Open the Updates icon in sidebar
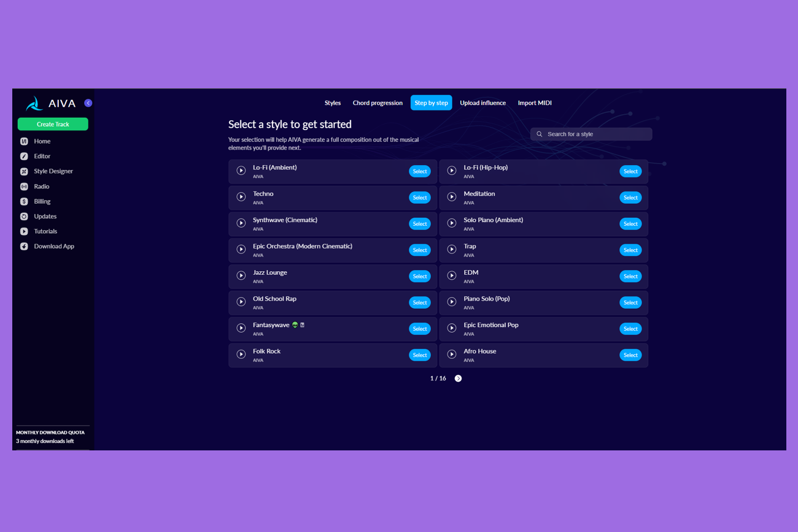 pyautogui.click(x=24, y=217)
